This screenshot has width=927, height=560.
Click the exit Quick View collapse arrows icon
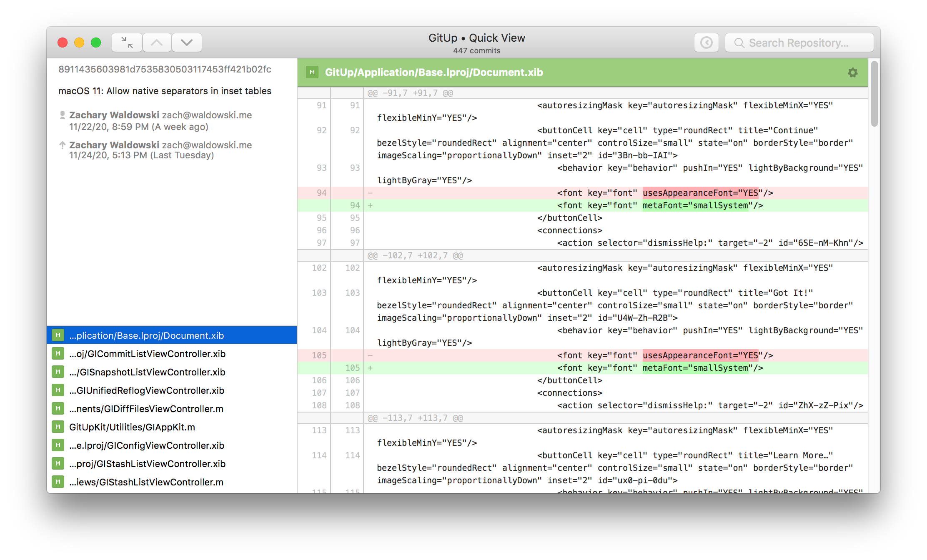coord(127,42)
